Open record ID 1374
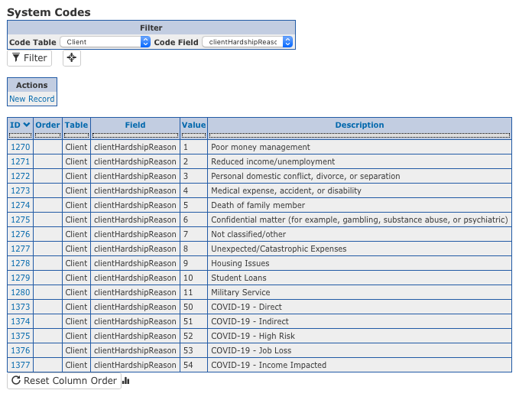The width and height of the screenshot is (532, 400). 21,321
